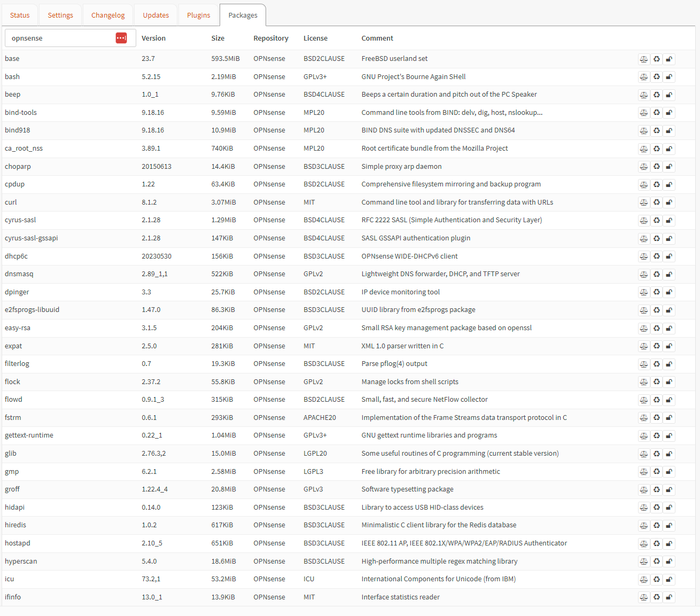Toggle the lock on the ifinfo package
The height and width of the screenshot is (616, 700).
[x=669, y=597]
